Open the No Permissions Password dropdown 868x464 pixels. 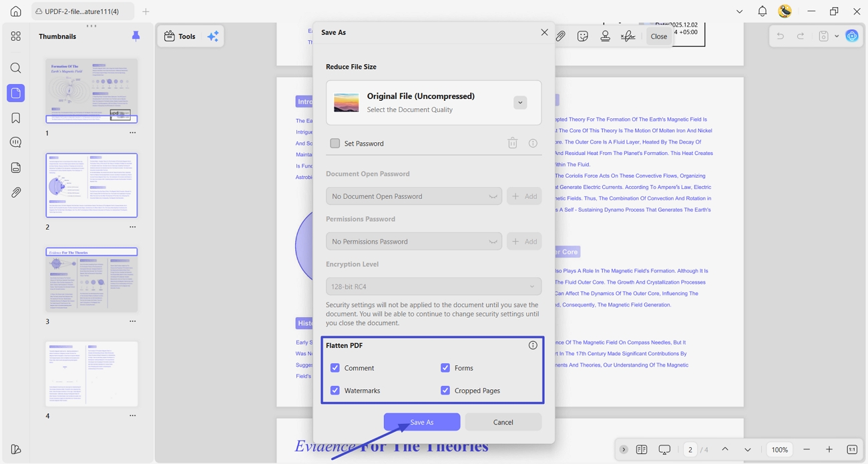pos(414,241)
